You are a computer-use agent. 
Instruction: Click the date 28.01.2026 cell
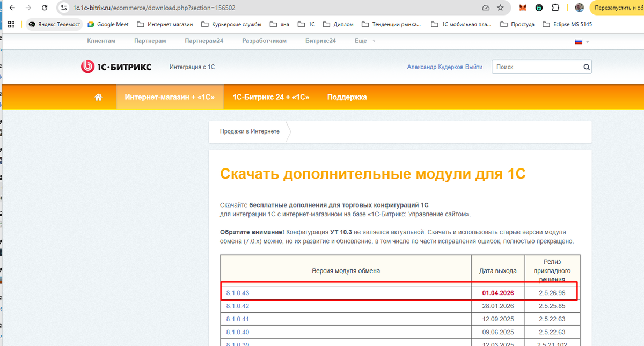coord(498,306)
